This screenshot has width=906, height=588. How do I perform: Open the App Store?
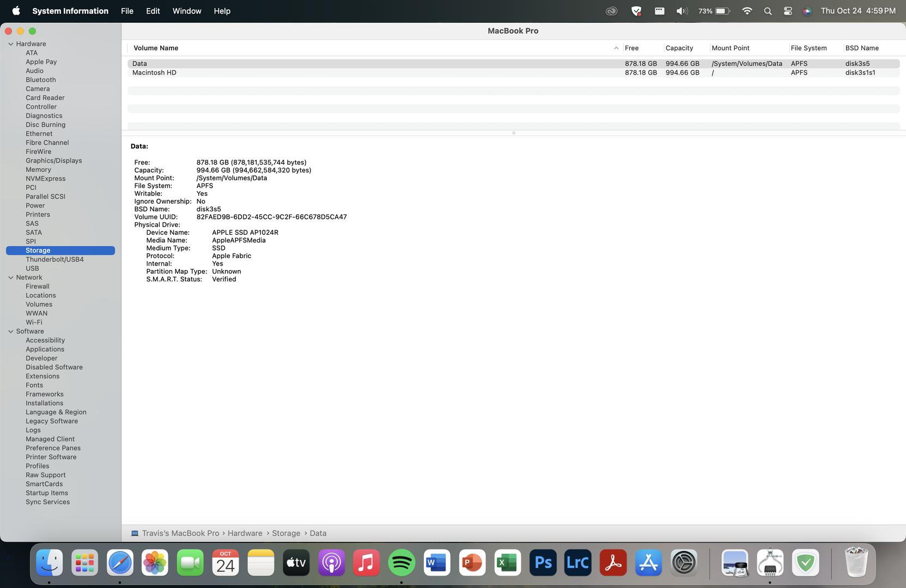click(x=648, y=562)
